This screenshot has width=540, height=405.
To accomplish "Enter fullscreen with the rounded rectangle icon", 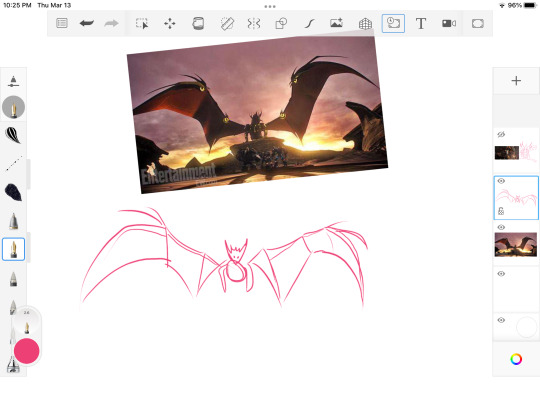I will (x=478, y=23).
